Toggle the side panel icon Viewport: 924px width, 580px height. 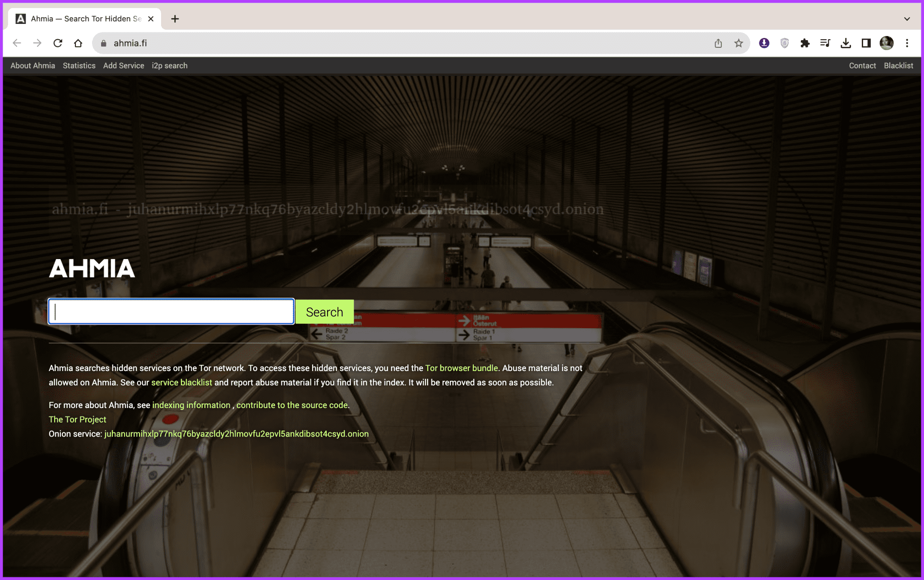(866, 43)
